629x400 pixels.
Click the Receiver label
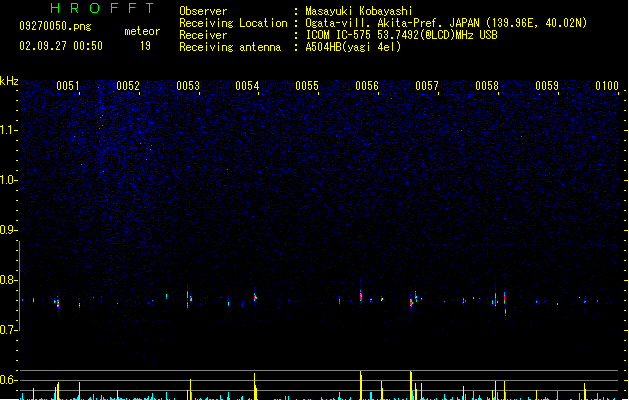203,35
